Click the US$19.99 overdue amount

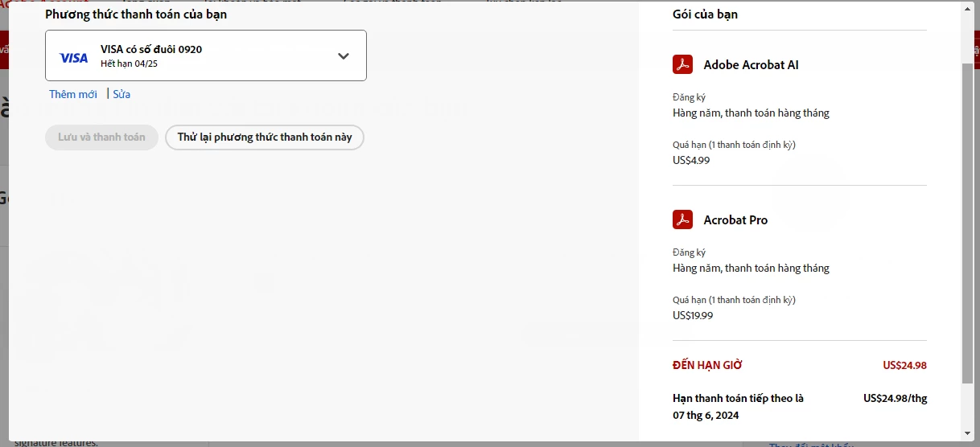click(x=693, y=315)
